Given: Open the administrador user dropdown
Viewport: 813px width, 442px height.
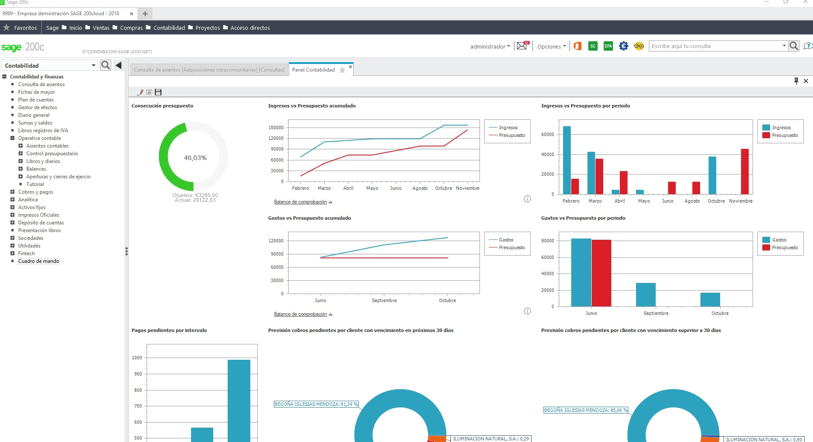Looking at the screenshot, I should (490, 46).
